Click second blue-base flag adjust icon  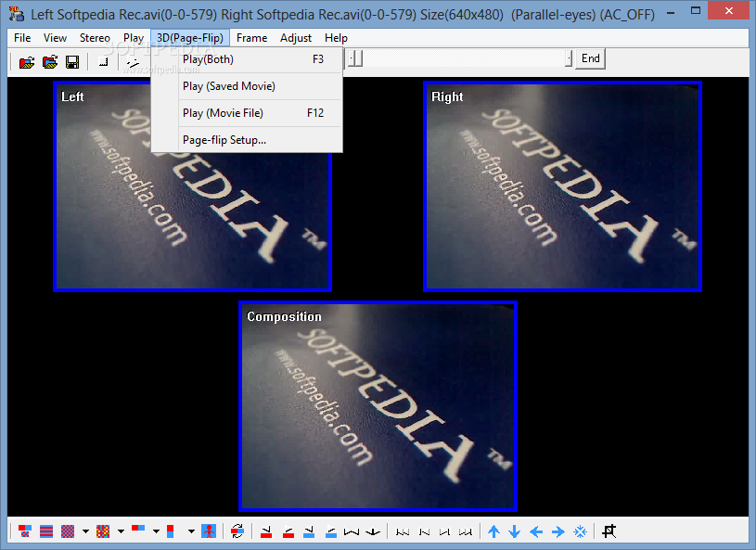click(331, 531)
